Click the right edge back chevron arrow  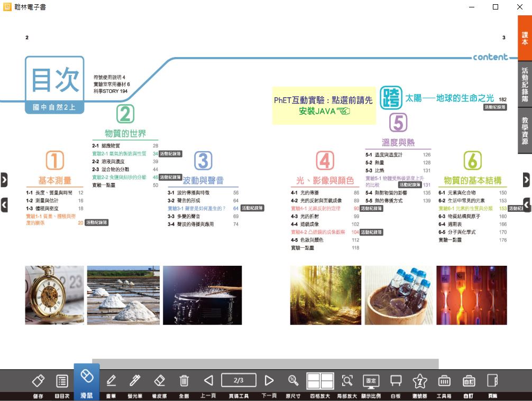(x=527, y=205)
